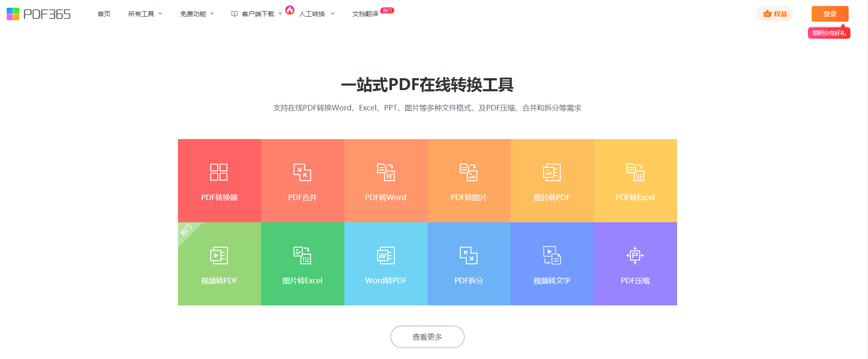
Task: Select the 图片转Excel label
Action: (x=302, y=280)
